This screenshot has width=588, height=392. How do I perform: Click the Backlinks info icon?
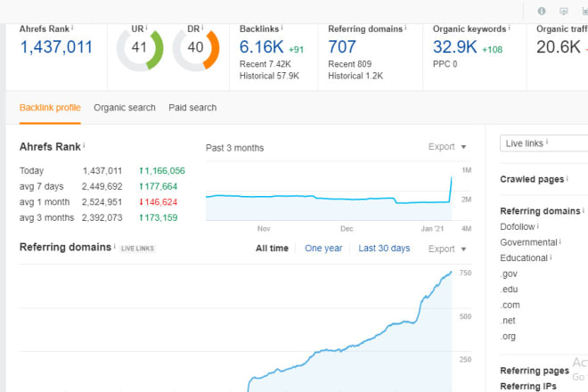[x=282, y=28]
